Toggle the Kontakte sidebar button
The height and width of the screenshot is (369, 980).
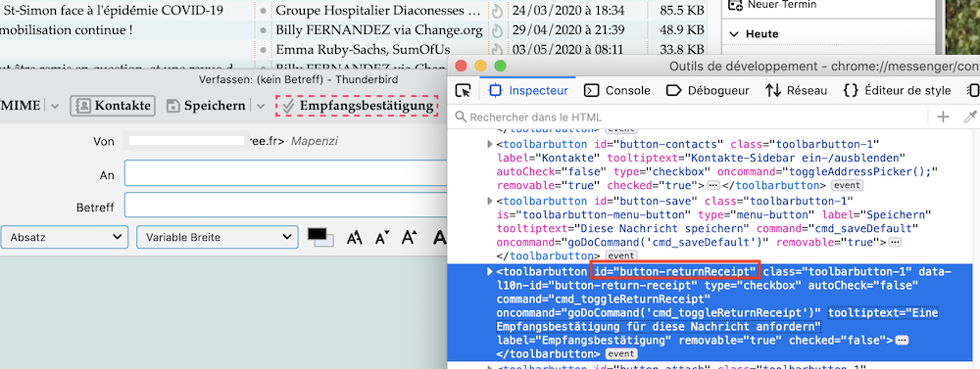point(113,106)
